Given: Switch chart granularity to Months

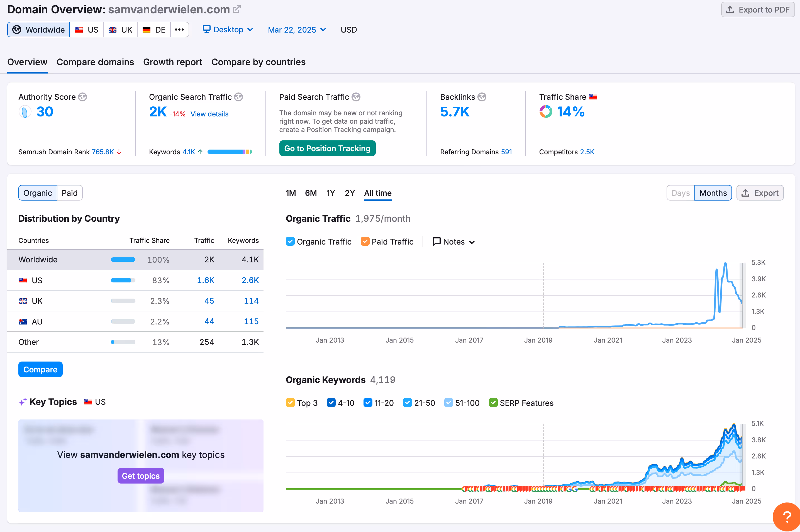Looking at the screenshot, I should coord(713,193).
